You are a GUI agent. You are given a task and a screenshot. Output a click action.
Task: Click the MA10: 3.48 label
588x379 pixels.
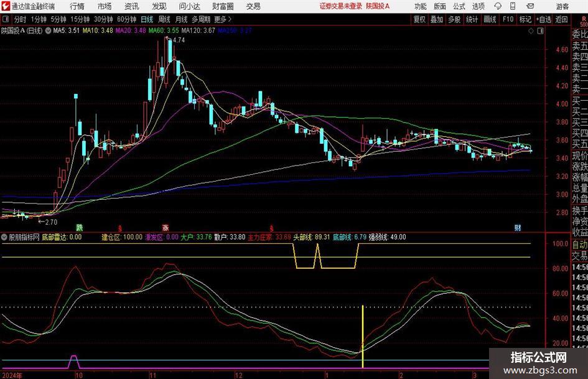click(98, 30)
